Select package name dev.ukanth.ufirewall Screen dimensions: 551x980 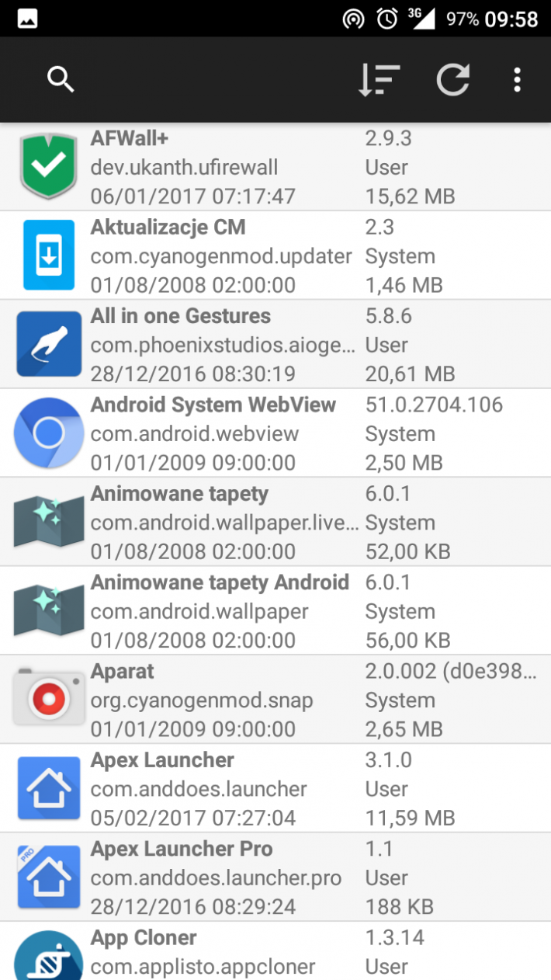[x=184, y=167]
